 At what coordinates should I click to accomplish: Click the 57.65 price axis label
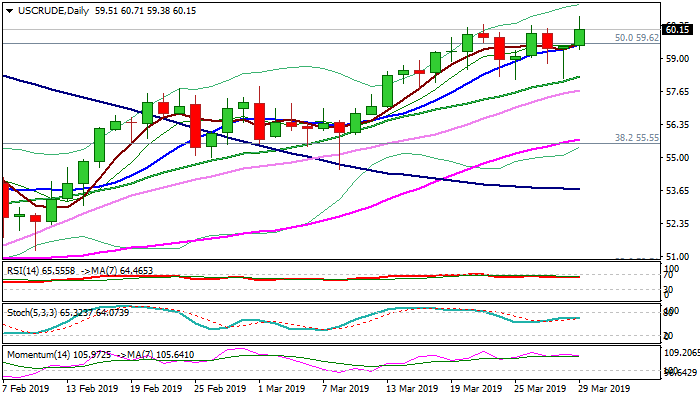(676, 92)
